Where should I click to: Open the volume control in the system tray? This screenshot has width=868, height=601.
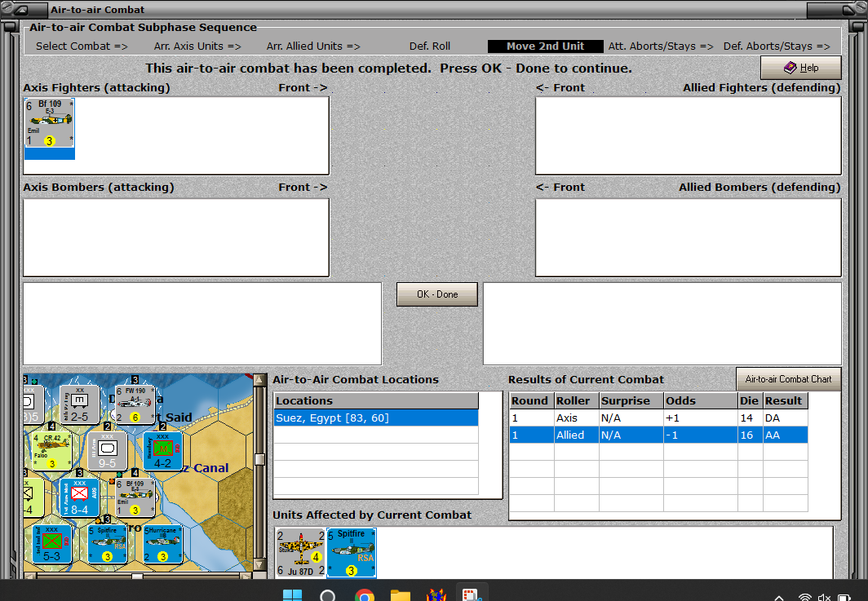click(824, 597)
